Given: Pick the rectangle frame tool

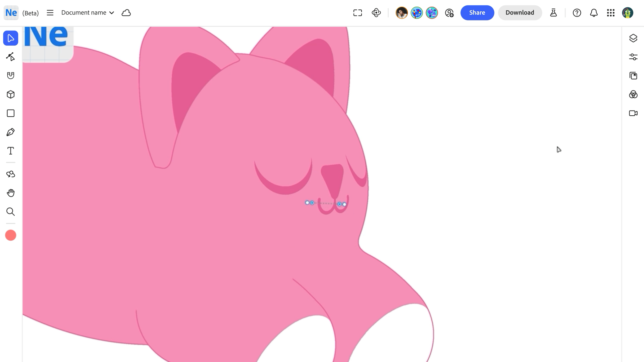Looking at the screenshot, I should point(11,113).
